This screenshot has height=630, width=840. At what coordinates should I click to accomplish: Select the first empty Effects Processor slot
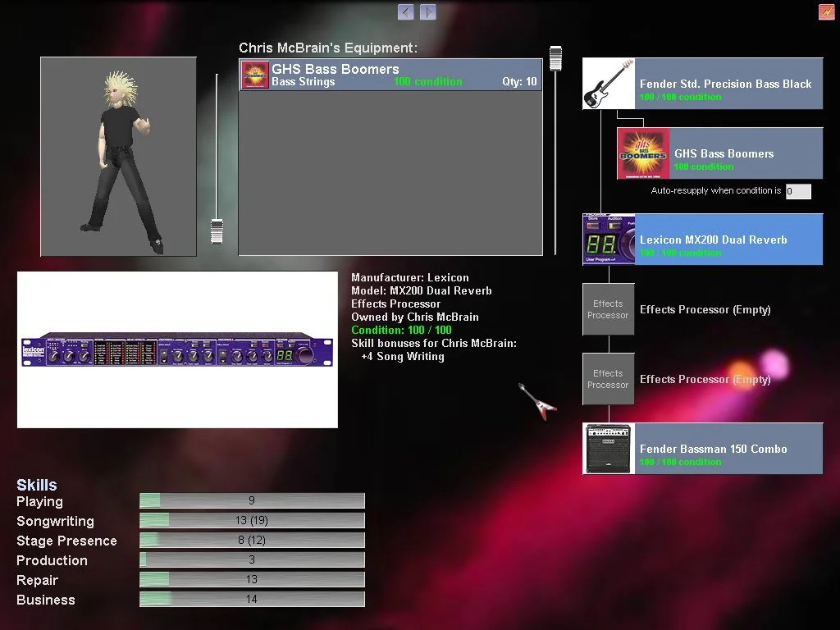(609, 309)
